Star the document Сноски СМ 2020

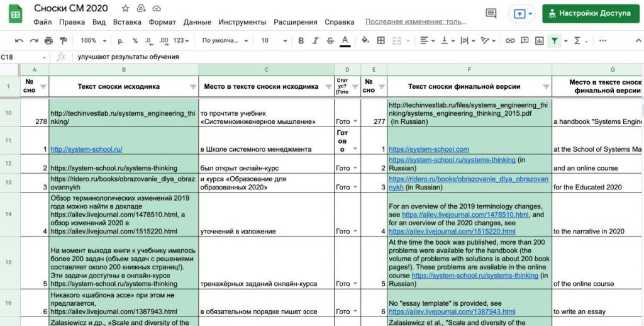click(x=125, y=8)
